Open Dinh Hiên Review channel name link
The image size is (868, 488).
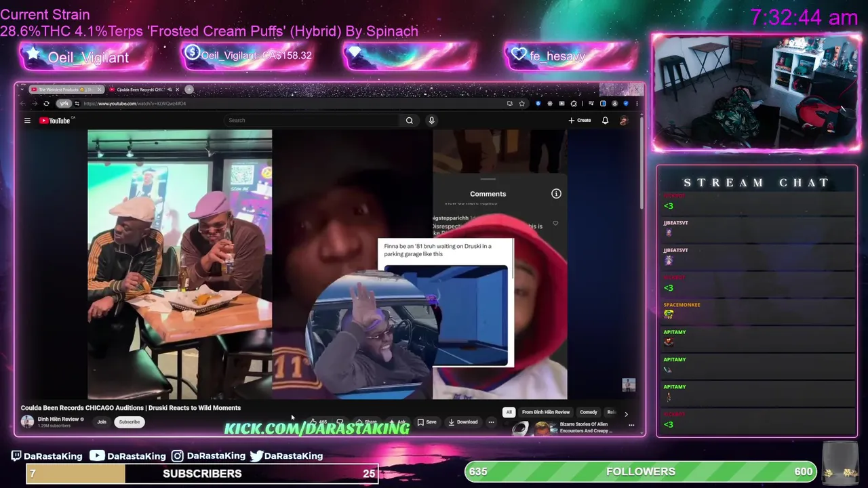pyautogui.click(x=58, y=419)
